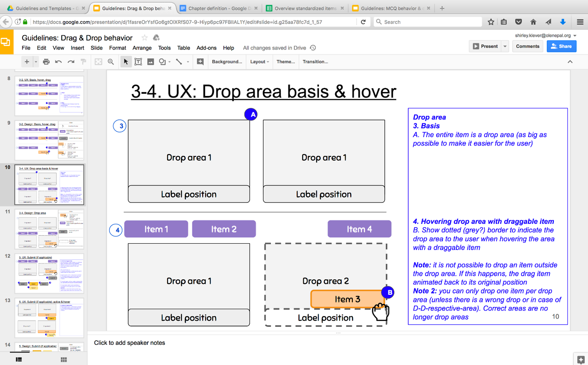Image resolution: width=588 pixels, height=365 pixels.
Task: Select the zoom magnifier tool
Action: tap(111, 62)
